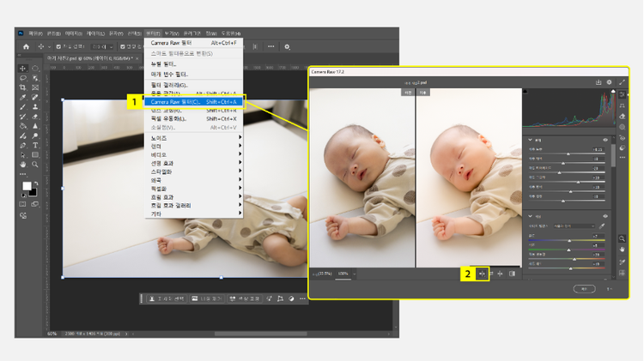
Task: Select the Camera Raw Edit sliders panel icon
Action: pos(623,95)
